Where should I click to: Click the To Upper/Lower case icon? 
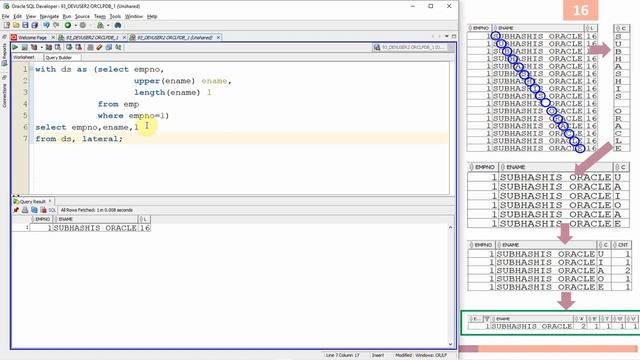118,47
